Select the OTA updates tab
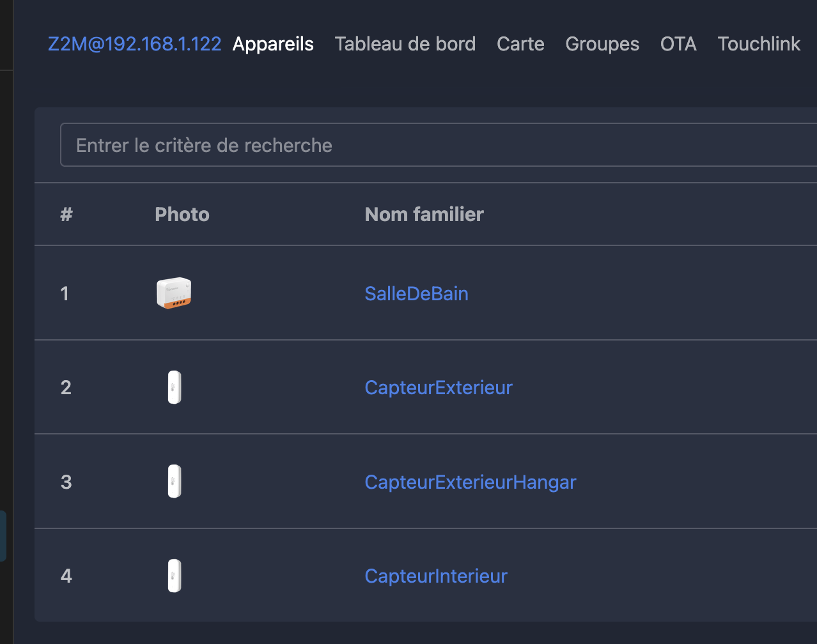Image resolution: width=817 pixels, height=644 pixels. 678,44
